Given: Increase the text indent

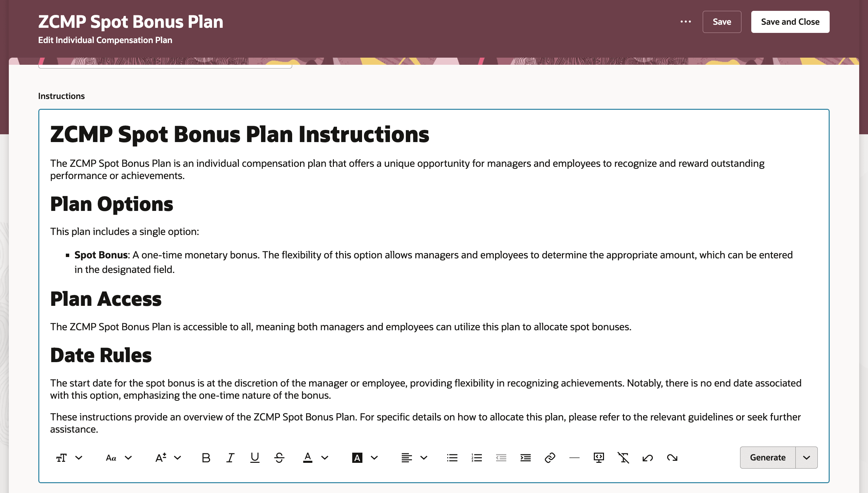Looking at the screenshot, I should (525, 457).
